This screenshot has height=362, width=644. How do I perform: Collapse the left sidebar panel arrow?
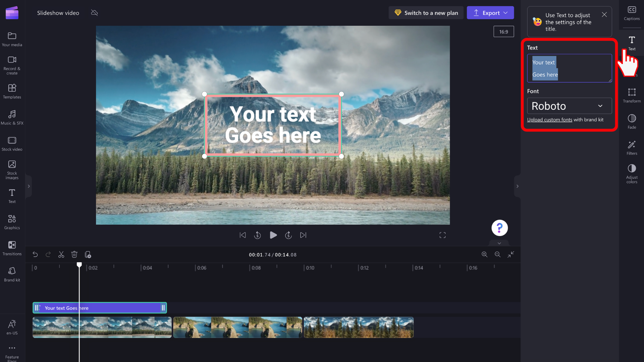tap(29, 186)
